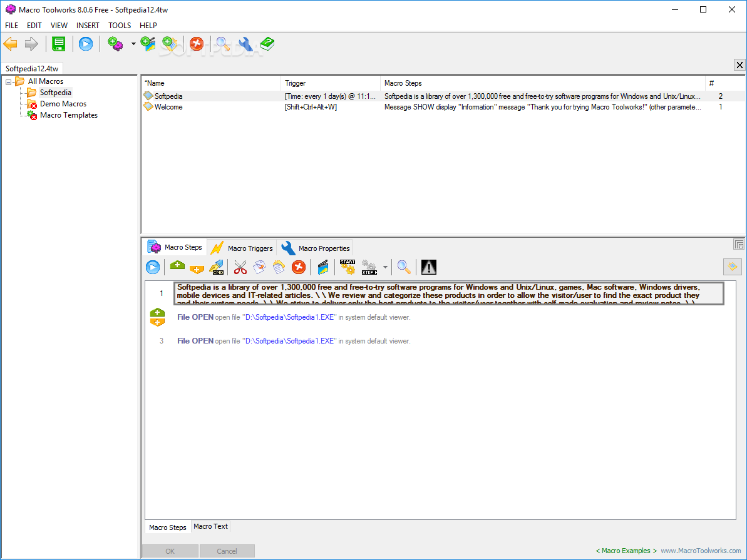Click the green insert step above icon

pyautogui.click(x=177, y=266)
